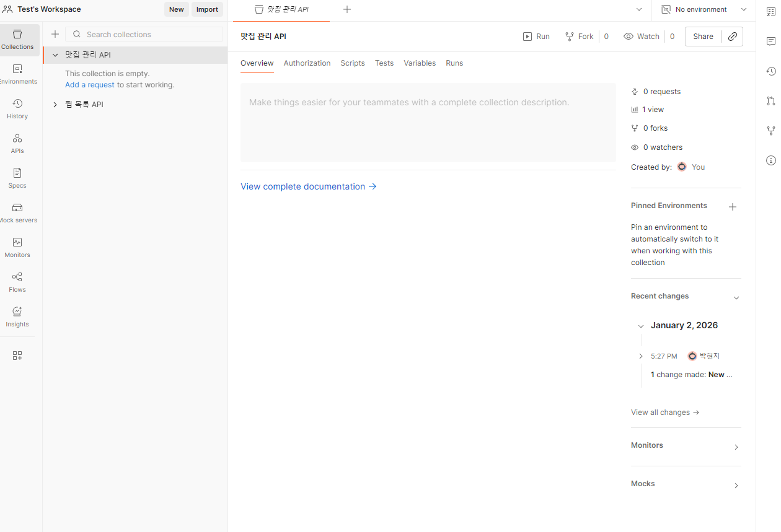This screenshot has width=781, height=532.
Task: Click the collection description text area
Action: 428,123
